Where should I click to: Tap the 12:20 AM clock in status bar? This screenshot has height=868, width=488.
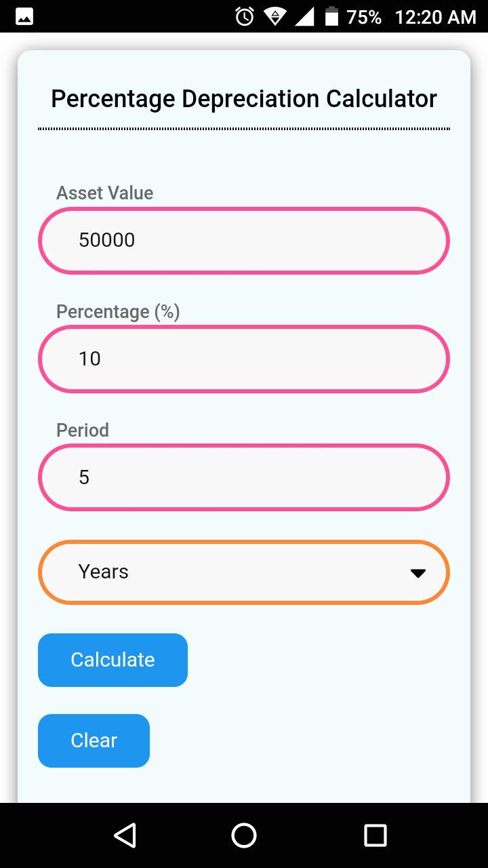tap(435, 16)
